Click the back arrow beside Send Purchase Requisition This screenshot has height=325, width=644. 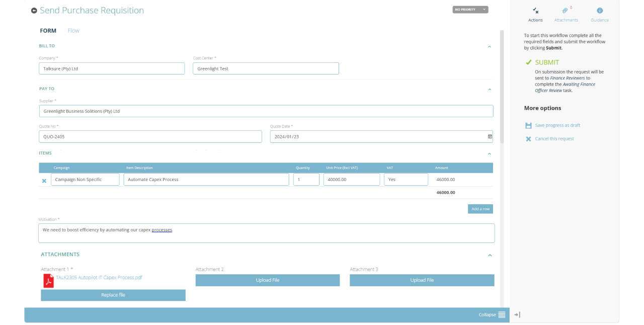coord(34,11)
